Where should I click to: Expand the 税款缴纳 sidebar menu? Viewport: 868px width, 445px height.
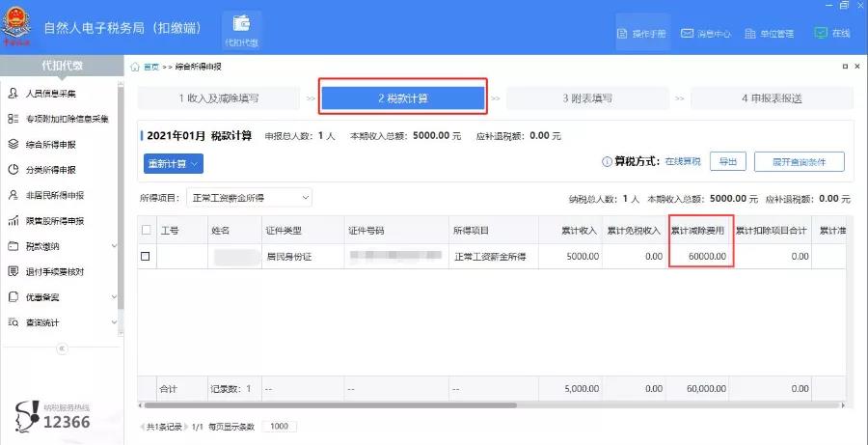click(62, 246)
